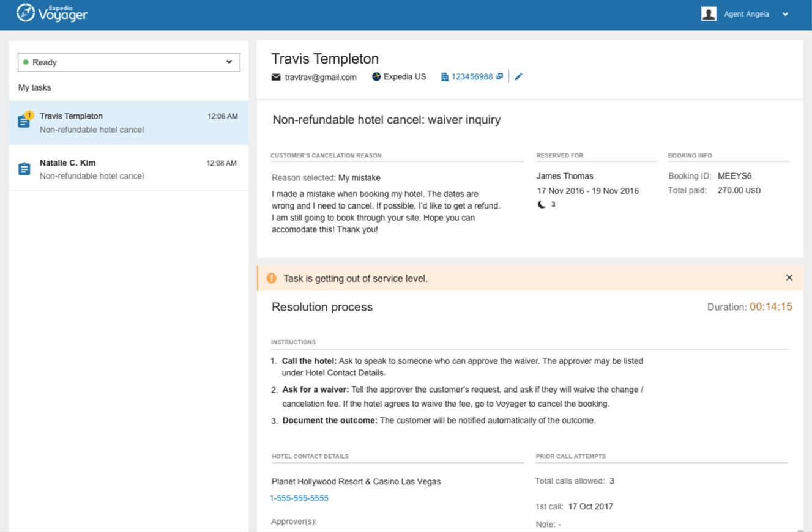Select the Travis Templeton task
Image resolution: width=812 pixels, height=532 pixels.
129,122
